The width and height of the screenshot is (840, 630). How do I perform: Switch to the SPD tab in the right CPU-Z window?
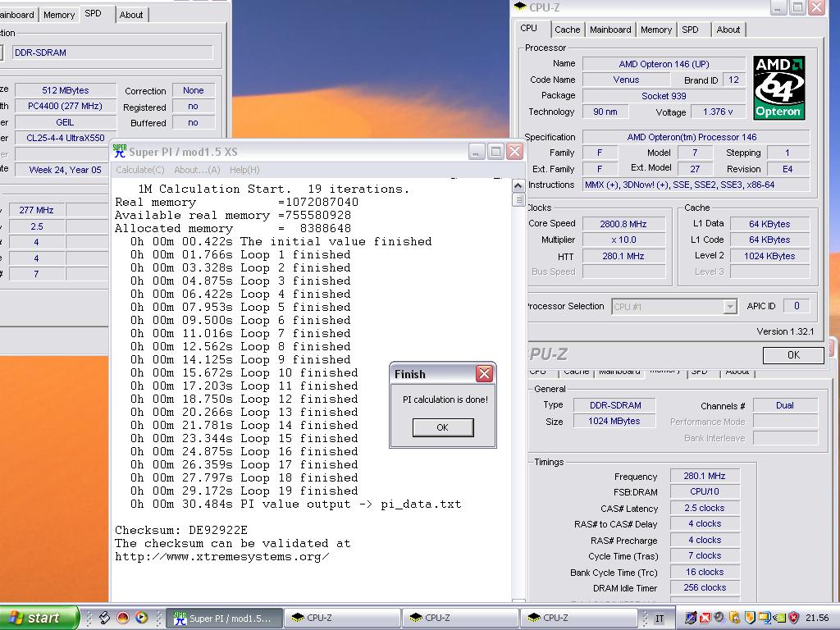[x=690, y=30]
